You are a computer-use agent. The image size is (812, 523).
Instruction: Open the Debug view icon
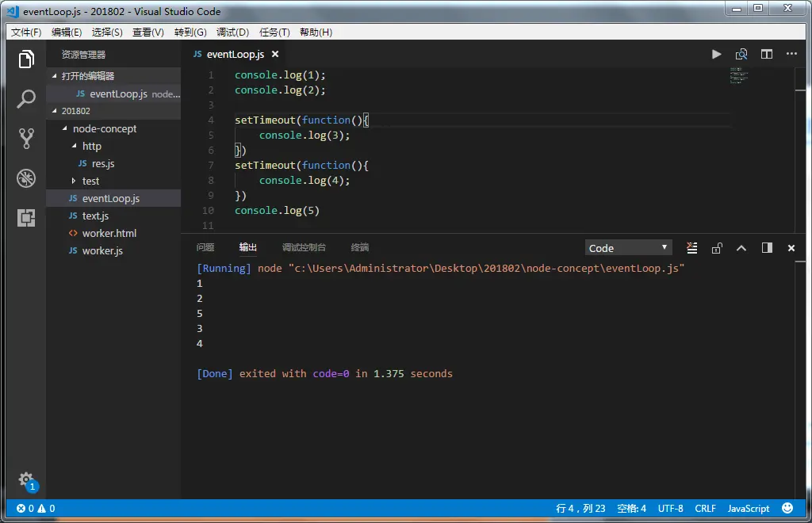coord(26,178)
